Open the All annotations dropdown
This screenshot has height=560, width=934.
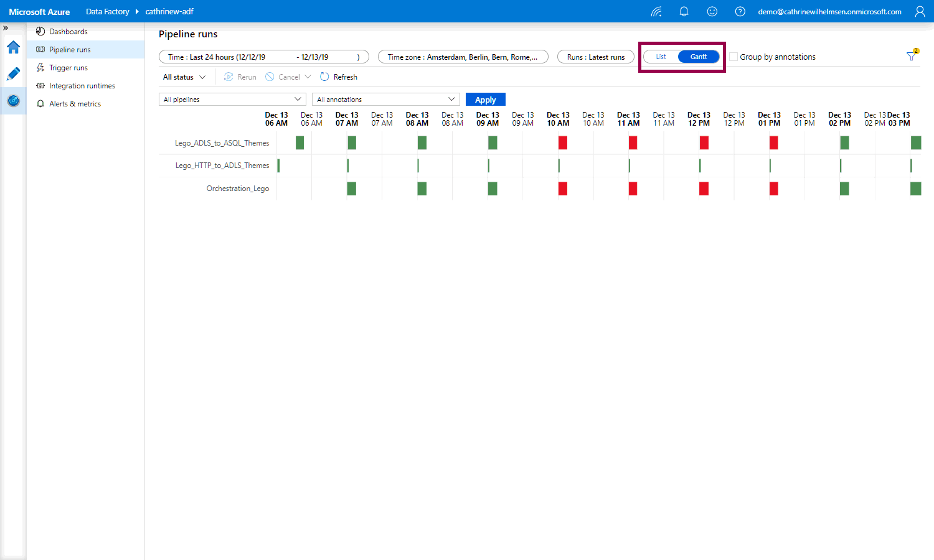click(386, 100)
